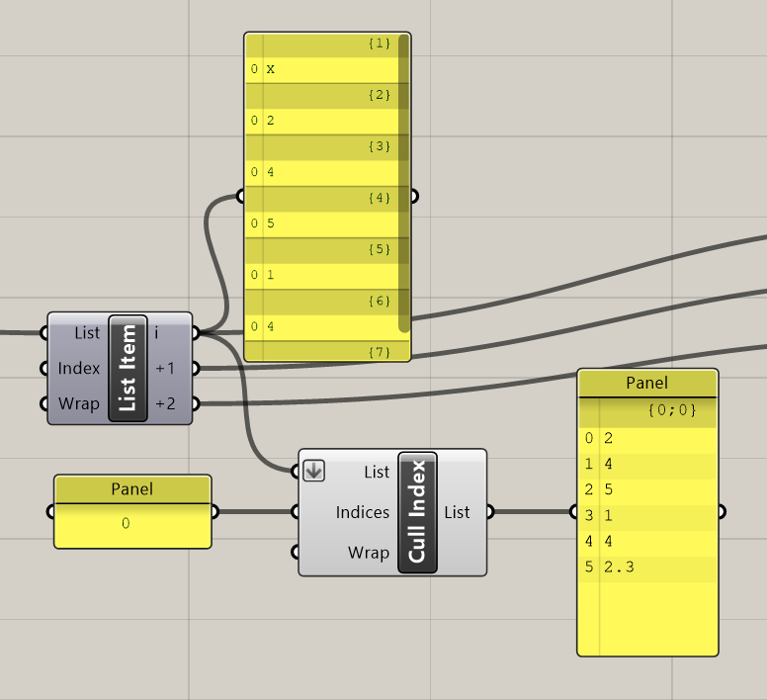The height and width of the screenshot is (700, 767).
Task: Click the List Item Wrap input parameter
Action: [79, 403]
